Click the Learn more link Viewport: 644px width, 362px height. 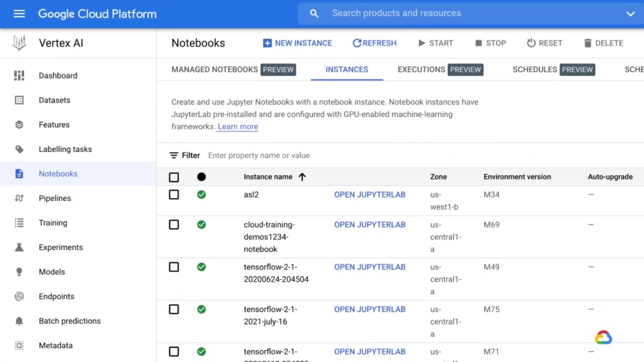click(x=237, y=127)
